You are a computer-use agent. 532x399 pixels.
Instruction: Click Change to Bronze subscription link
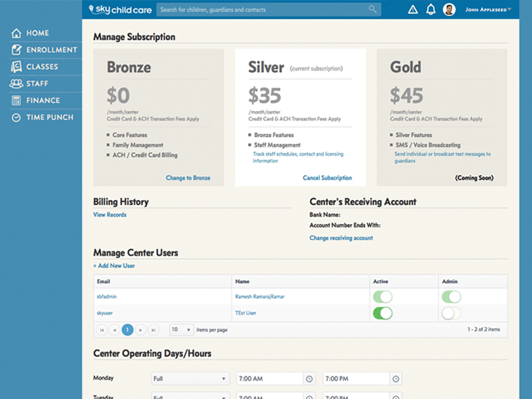click(188, 178)
